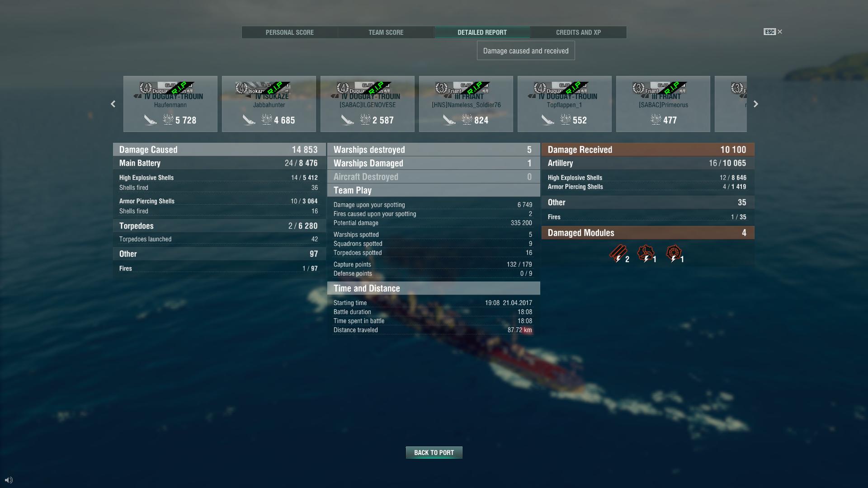Open the Personal Score tab
This screenshot has width=868, height=488.
tap(290, 32)
